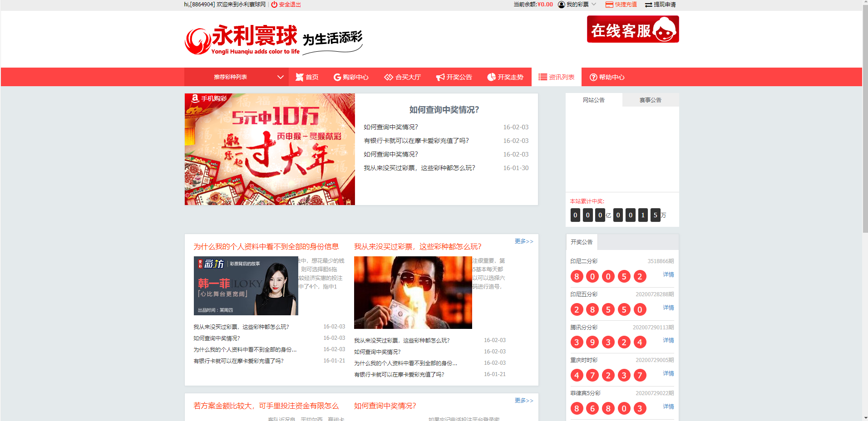868x421 pixels.
Task: Click the 重庆时时彩 lottery name
Action: pyautogui.click(x=584, y=360)
